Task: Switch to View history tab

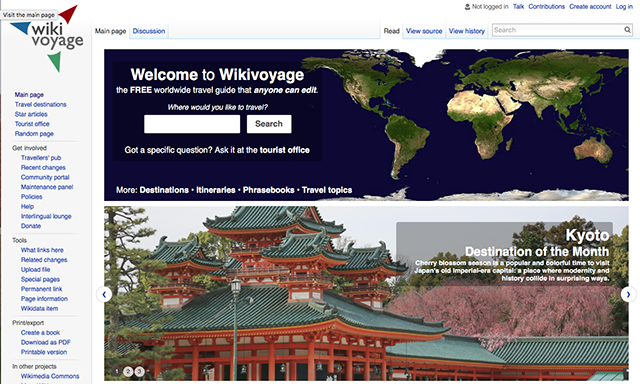Action: click(x=467, y=31)
